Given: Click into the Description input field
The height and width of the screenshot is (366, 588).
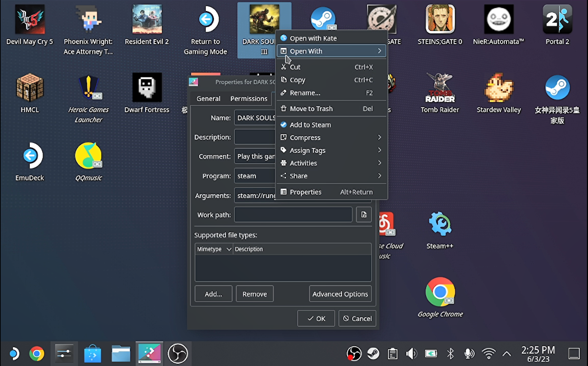Looking at the screenshot, I should [255, 137].
